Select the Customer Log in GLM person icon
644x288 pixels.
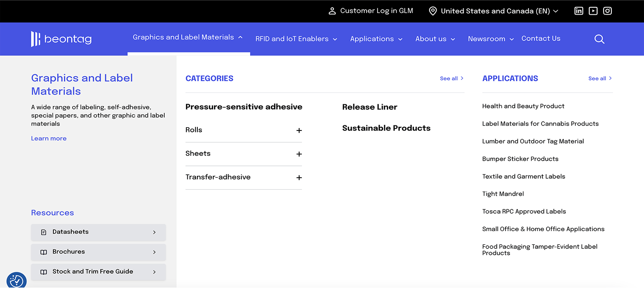coord(332,11)
